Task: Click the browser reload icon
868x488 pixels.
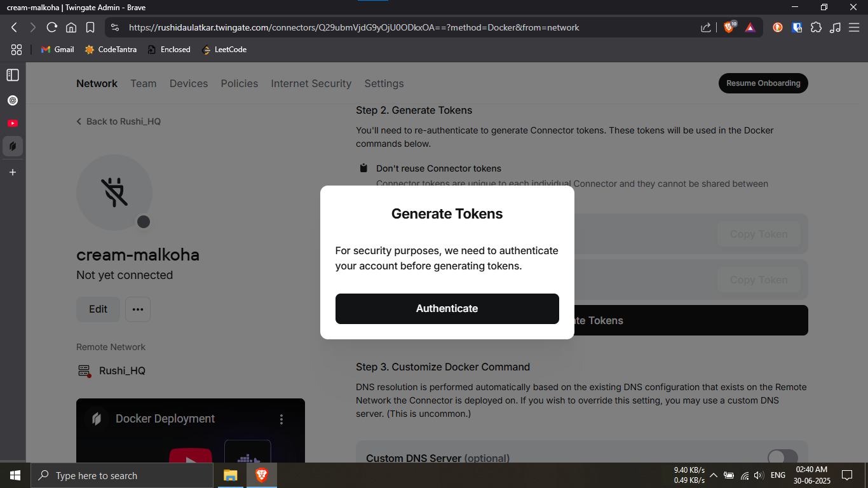Action: click(52, 27)
